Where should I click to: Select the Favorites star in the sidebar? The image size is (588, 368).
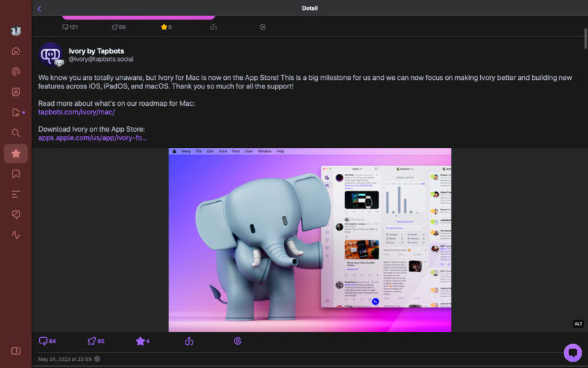[15, 154]
